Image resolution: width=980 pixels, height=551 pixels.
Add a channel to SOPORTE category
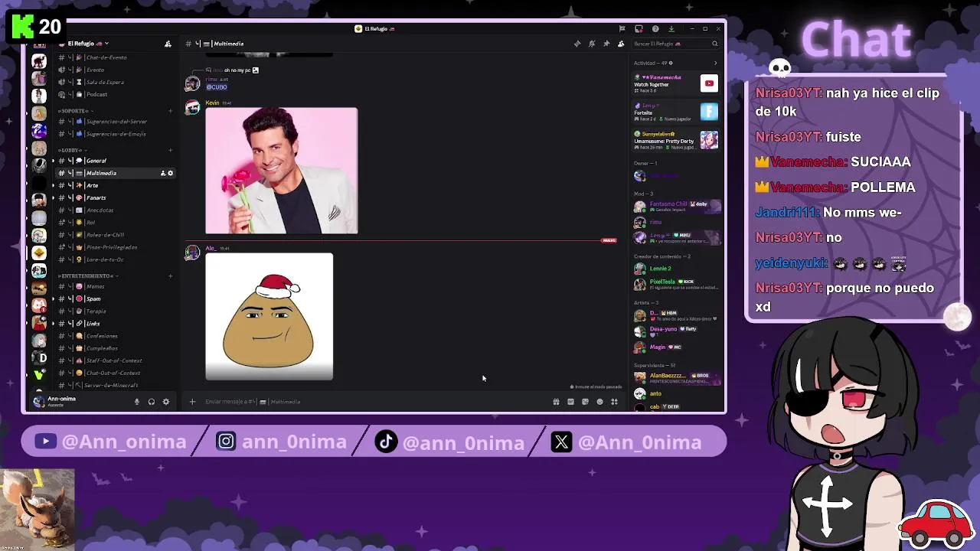click(x=170, y=111)
